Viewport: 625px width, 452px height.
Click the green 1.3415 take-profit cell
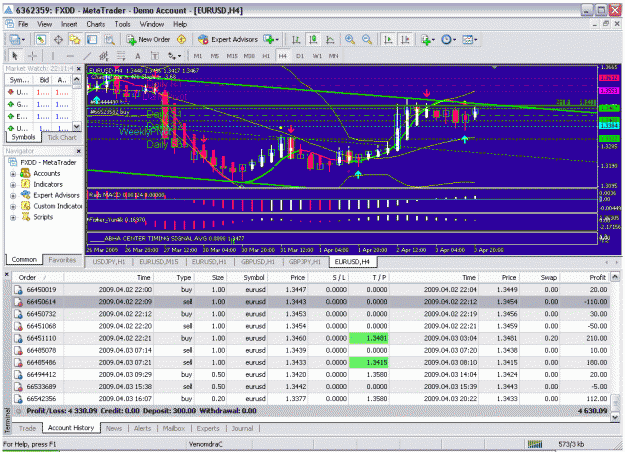(369, 363)
